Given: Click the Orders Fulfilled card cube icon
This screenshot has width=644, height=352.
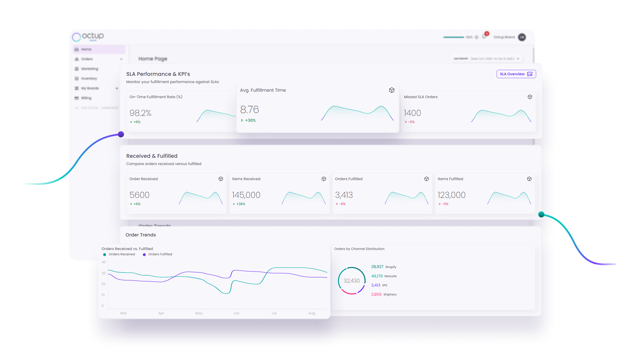Looking at the screenshot, I should pos(426,179).
